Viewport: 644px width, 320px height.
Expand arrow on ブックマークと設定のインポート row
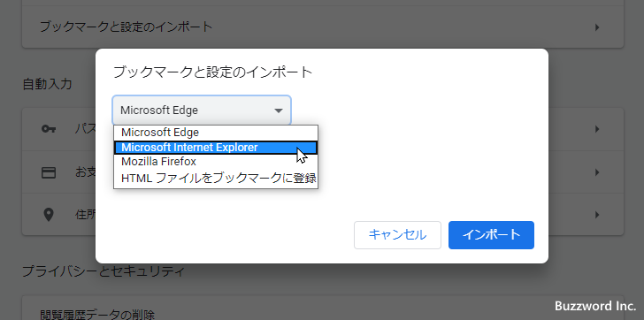(x=597, y=27)
